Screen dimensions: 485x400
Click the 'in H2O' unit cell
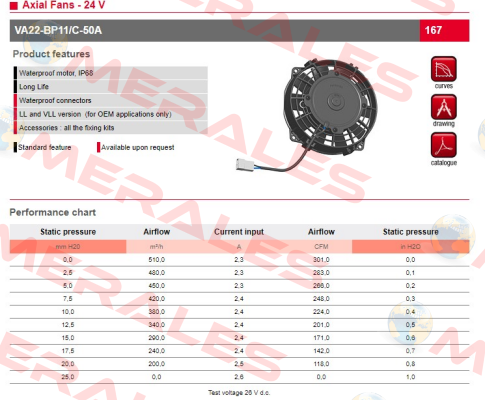(410, 247)
